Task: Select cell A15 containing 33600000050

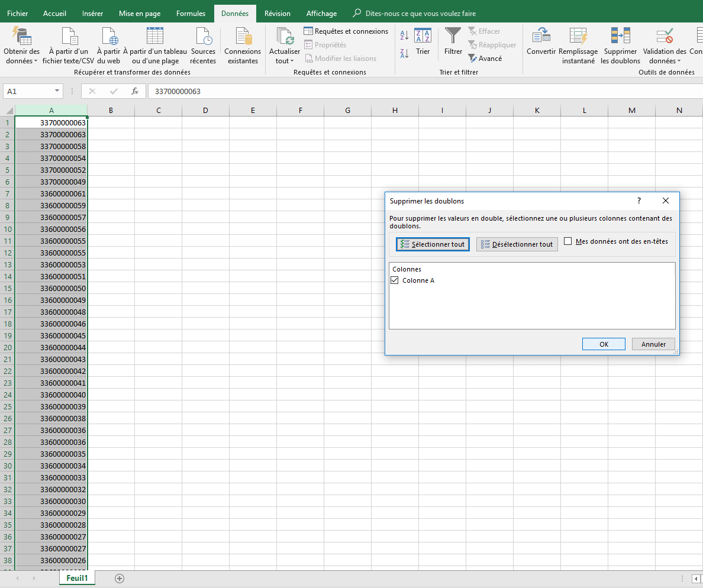Action: pos(51,288)
